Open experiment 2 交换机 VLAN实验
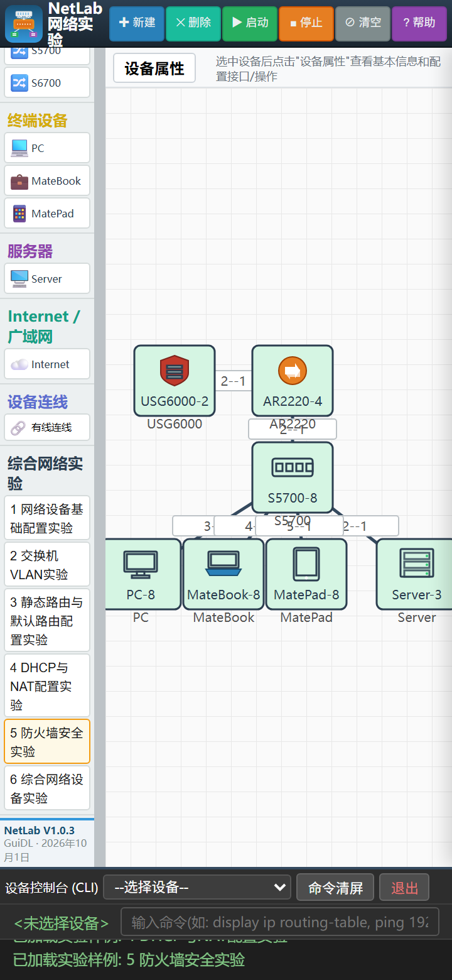Image resolution: width=452 pixels, height=980 pixels. 47,565
